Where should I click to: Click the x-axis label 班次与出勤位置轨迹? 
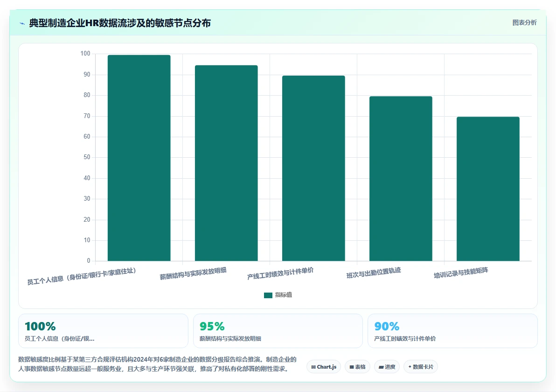point(374,273)
